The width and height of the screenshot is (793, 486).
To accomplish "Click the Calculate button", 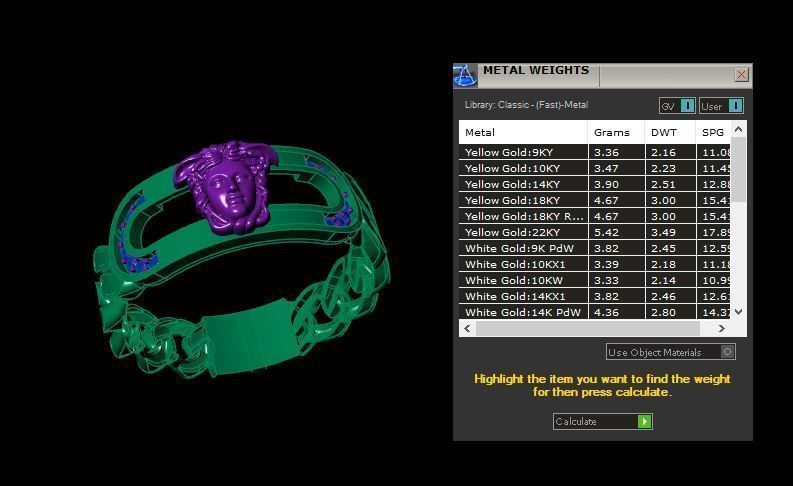I will [602, 421].
